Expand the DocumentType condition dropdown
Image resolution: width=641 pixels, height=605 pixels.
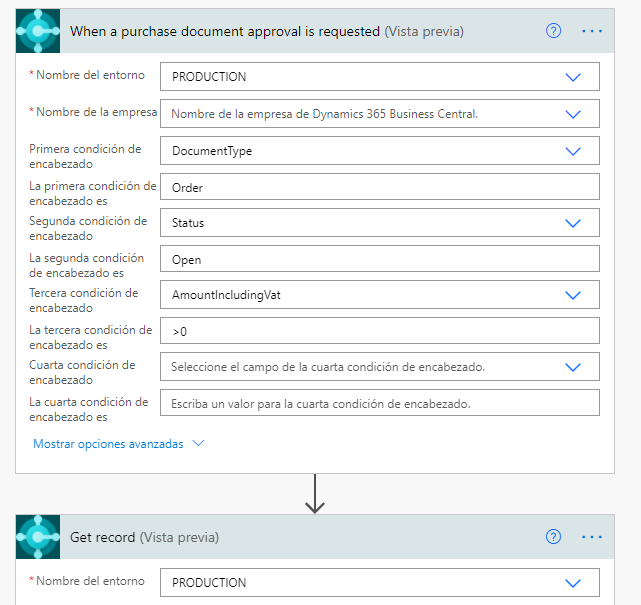pyautogui.click(x=573, y=151)
